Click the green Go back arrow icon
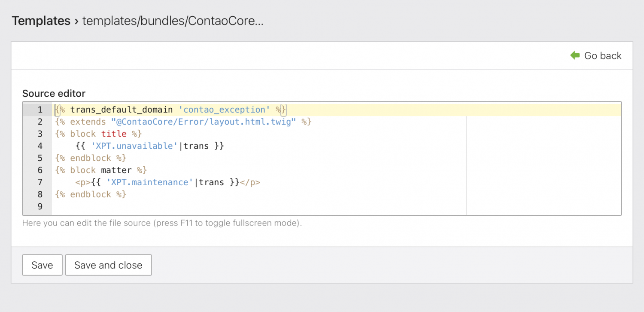The image size is (644, 312). click(x=575, y=55)
